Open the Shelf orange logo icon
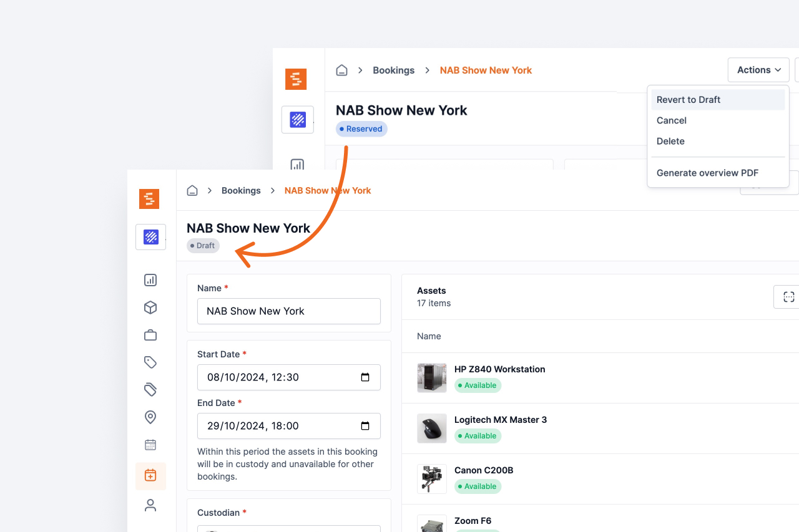799x532 pixels. pyautogui.click(x=149, y=199)
